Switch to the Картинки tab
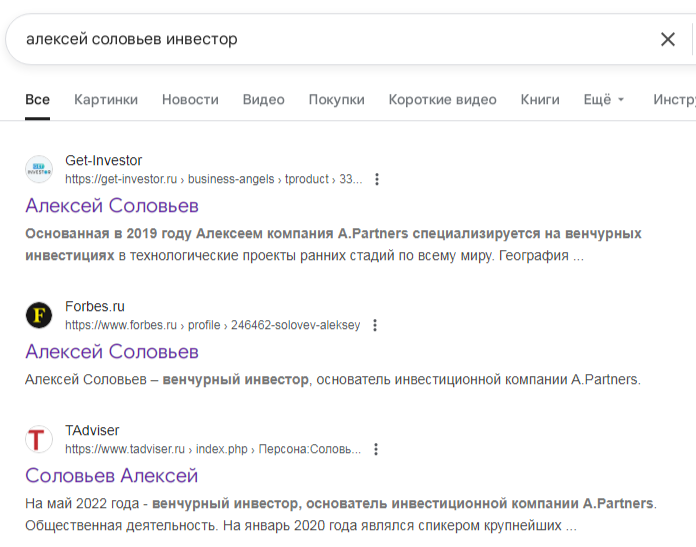Image resolution: width=696 pixels, height=547 pixels. click(106, 99)
